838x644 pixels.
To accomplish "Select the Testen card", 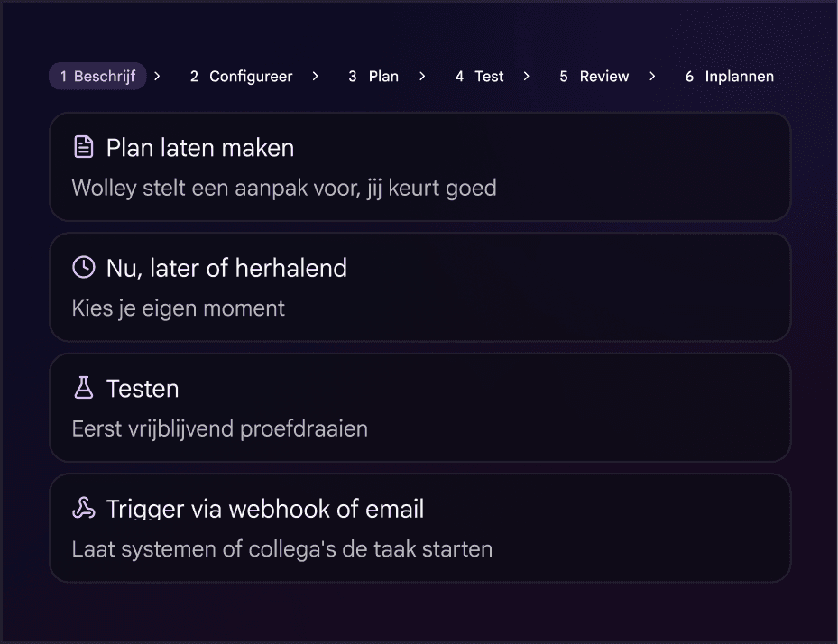I will (420, 408).
